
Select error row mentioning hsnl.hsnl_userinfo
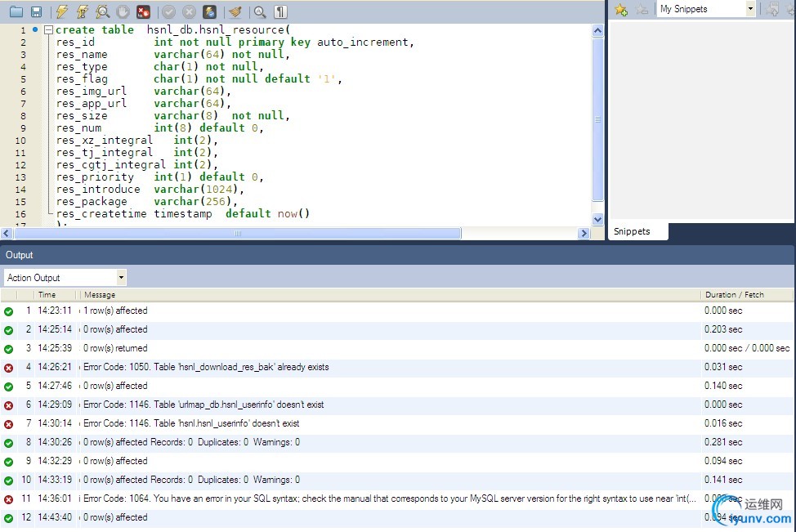[x=396, y=423]
